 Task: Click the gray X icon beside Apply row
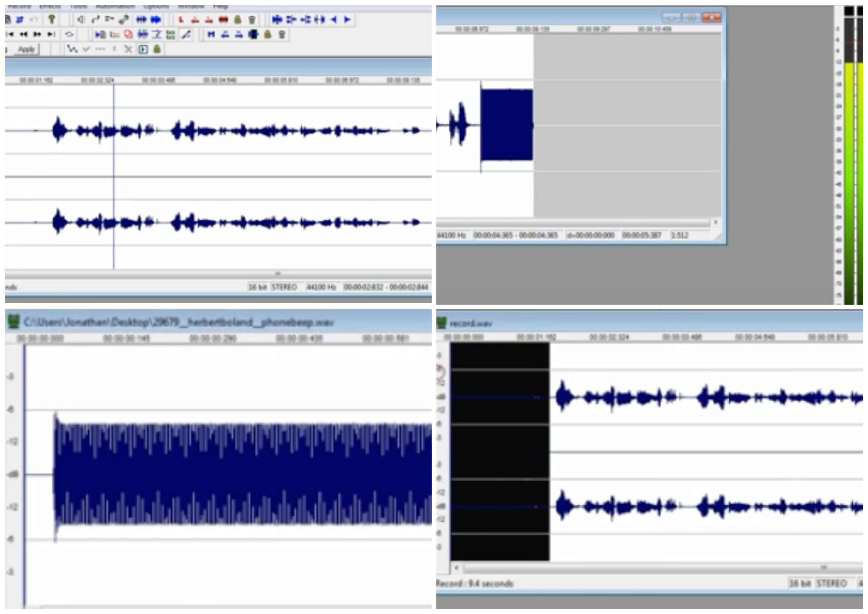128,49
